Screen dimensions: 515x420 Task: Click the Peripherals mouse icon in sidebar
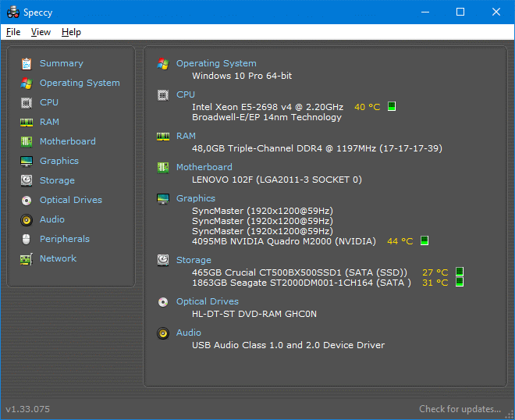pyautogui.click(x=27, y=239)
